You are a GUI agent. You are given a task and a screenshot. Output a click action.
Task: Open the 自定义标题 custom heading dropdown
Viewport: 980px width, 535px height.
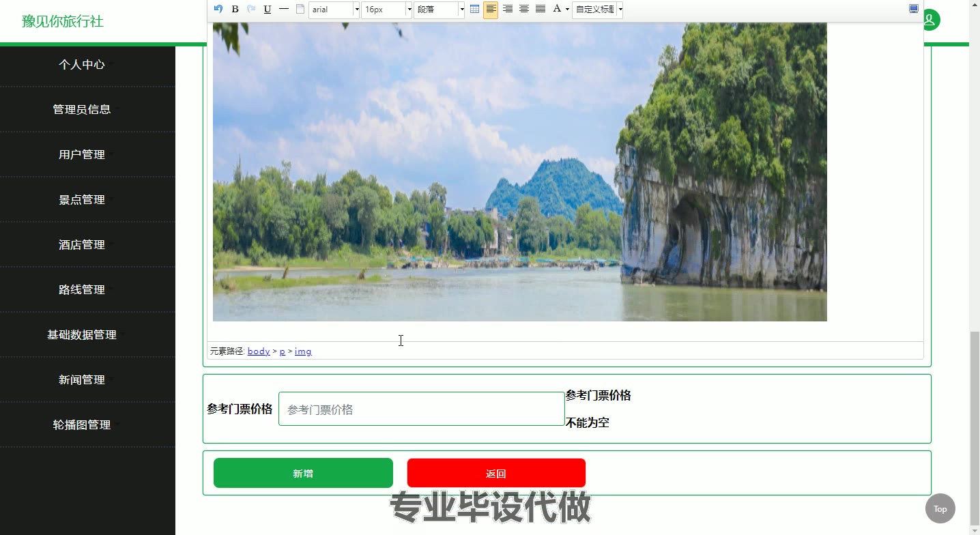click(598, 10)
